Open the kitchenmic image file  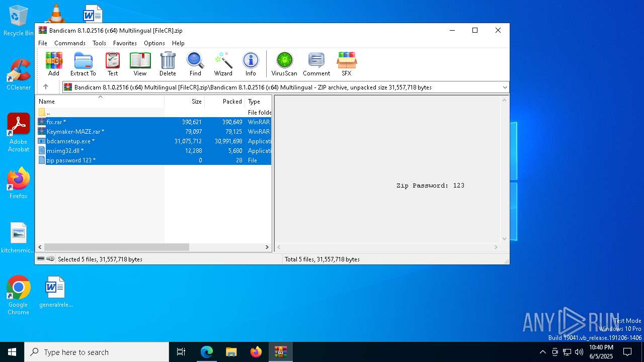coord(19,238)
